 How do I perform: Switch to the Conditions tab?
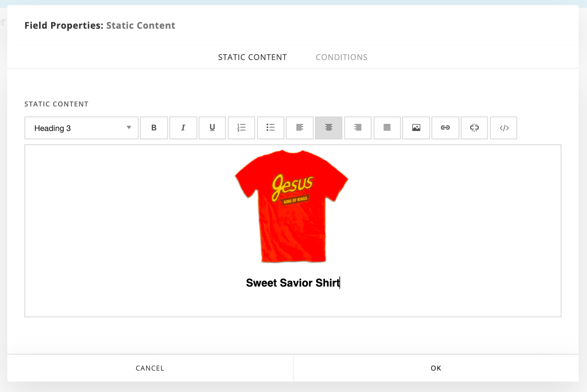[341, 57]
